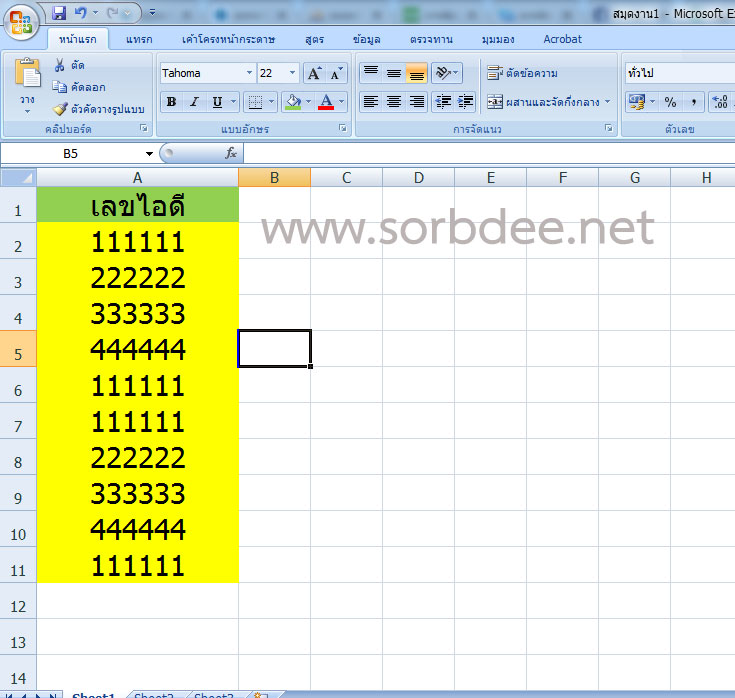Undo the last action
The width and height of the screenshot is (735, 698).
[81, 13]
